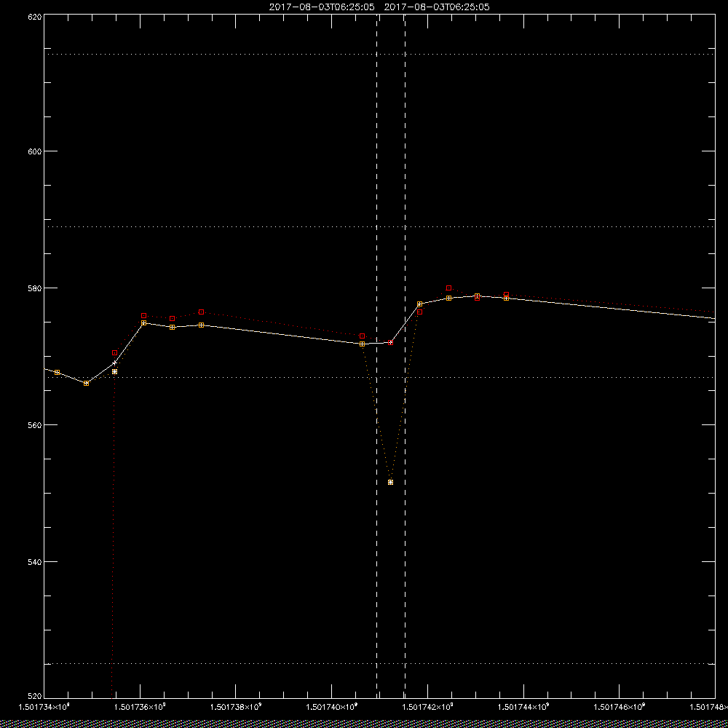Select the leftmost orange data point
Image resolution: width=728 pixels, height=728 pixels.
click(x=57, y=372)
